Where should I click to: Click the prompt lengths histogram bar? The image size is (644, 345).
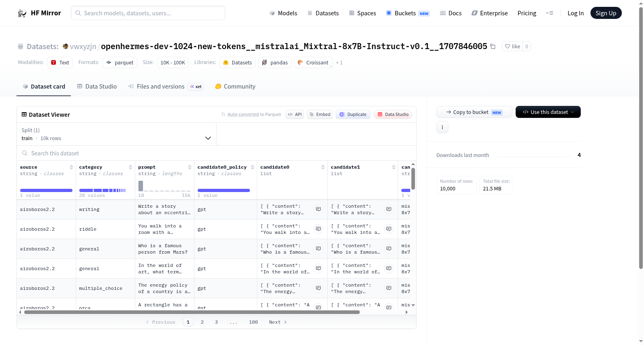click(141, 186)
